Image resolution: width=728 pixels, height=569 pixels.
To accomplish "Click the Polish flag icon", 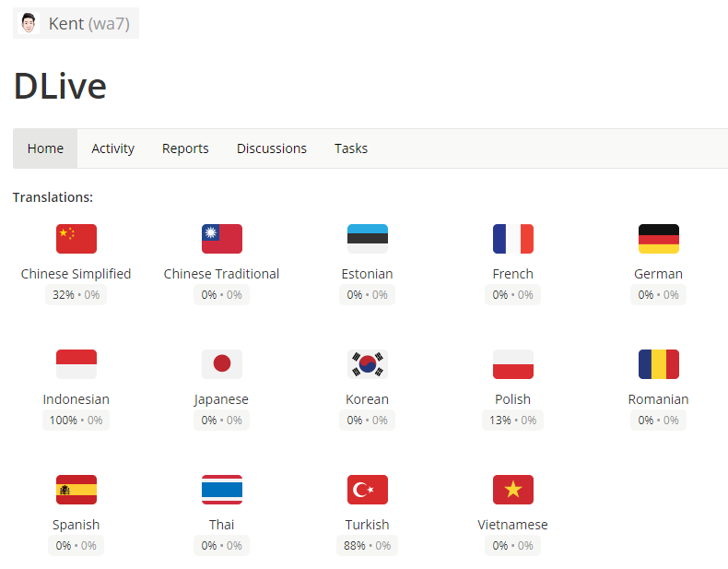I will tap(513, 364).
